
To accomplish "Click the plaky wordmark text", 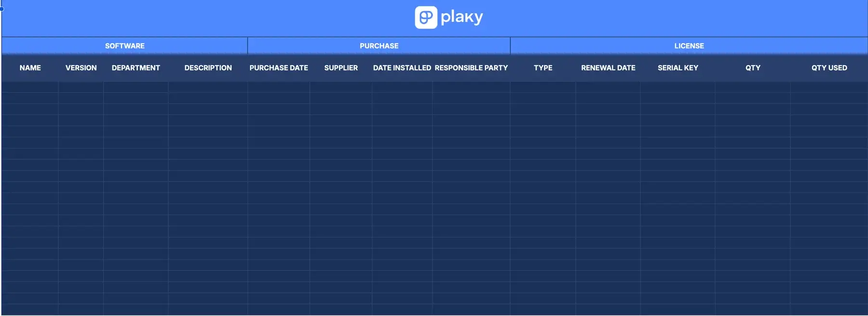I will pyautogui.click(x=461, y=17).
